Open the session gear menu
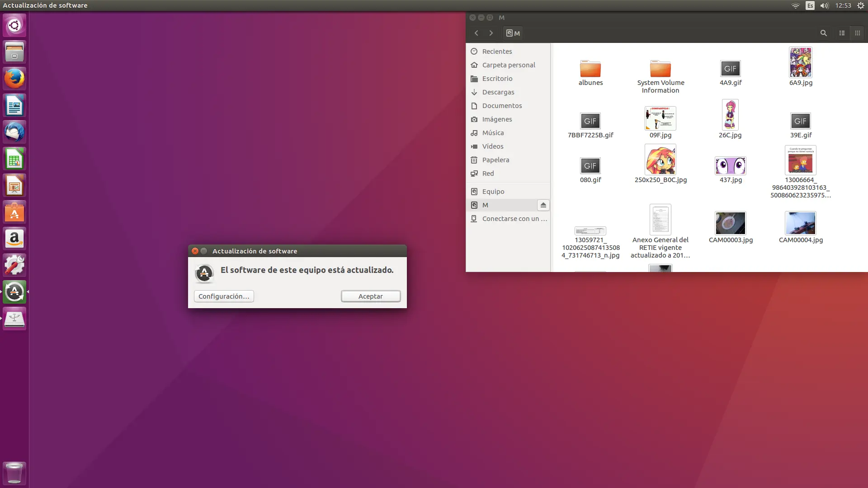The image size is (868, 488). click(x=860, y=5)
